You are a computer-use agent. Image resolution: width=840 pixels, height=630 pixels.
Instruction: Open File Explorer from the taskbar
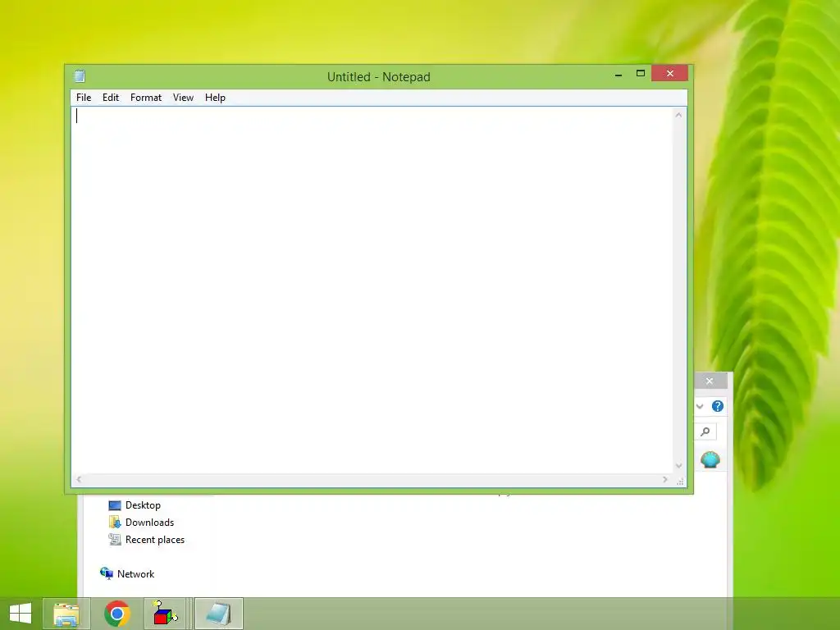[66, 614]
